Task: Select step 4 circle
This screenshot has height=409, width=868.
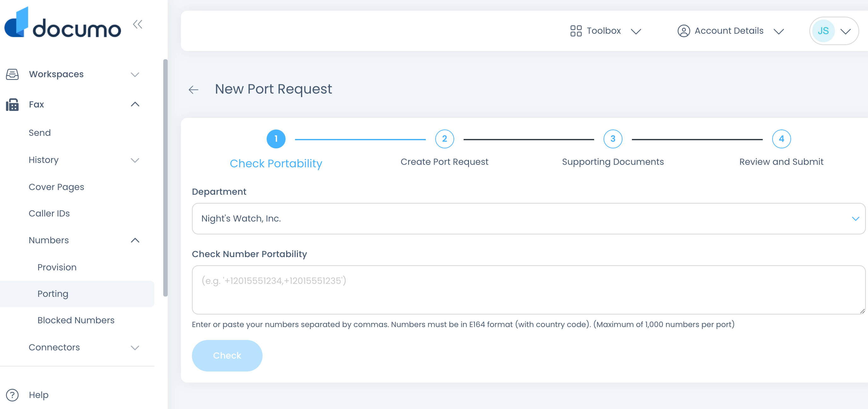Action: (781, 139)
